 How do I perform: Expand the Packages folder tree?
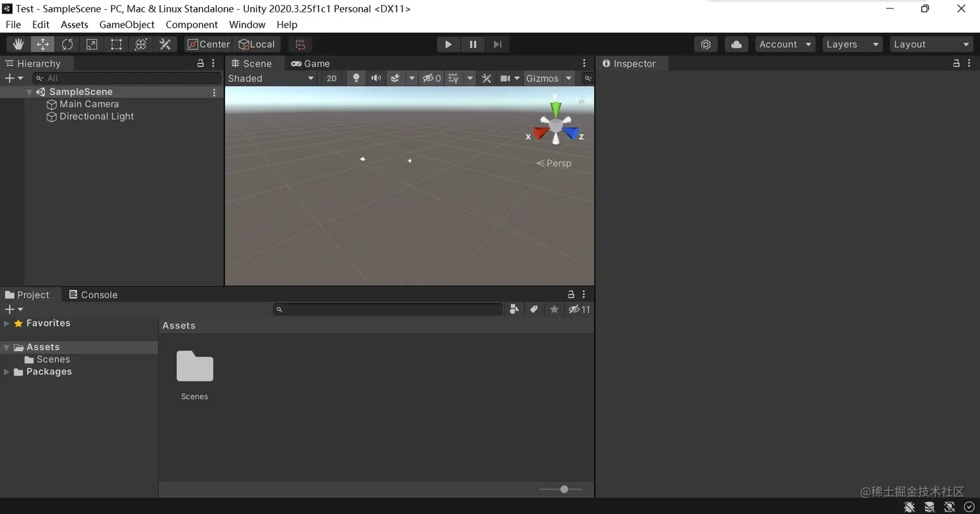click(6, 371)
